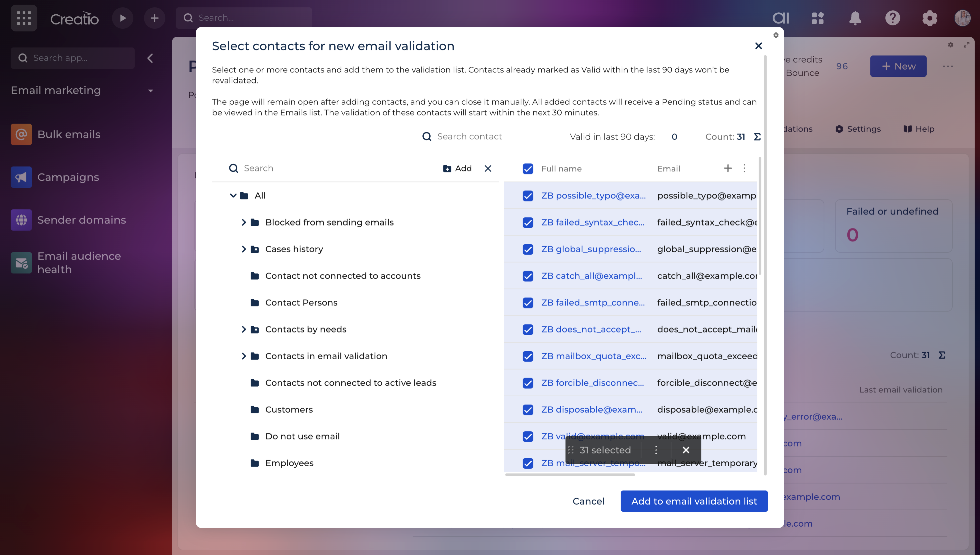
Task: Collapse the All folder tree
Action: click(233, 195)
